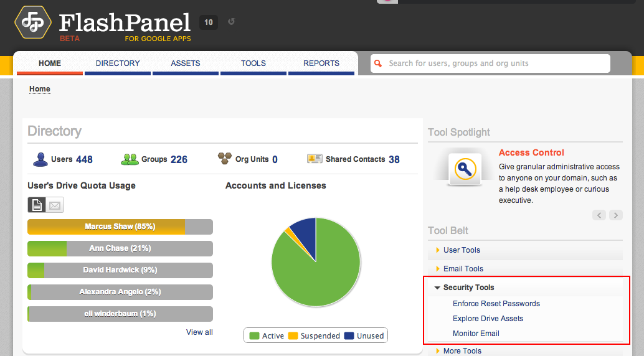
Task: Click Marcus Shaw 85% quota bar
Action: [x=120, y=227]
